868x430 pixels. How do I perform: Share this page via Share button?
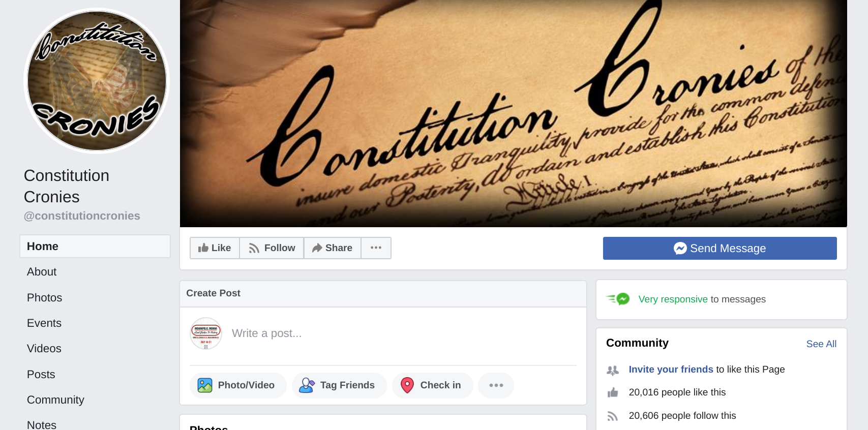[x=332, y=248]
